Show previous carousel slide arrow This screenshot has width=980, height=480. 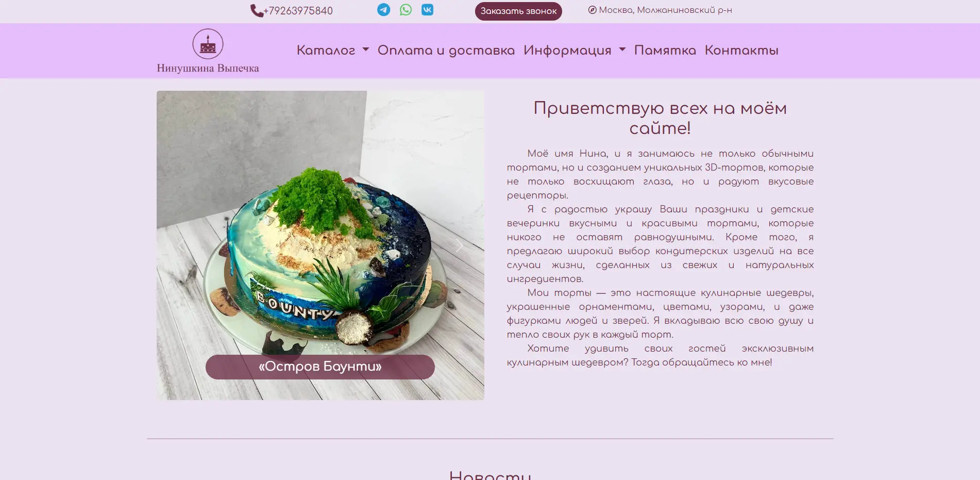181,245
